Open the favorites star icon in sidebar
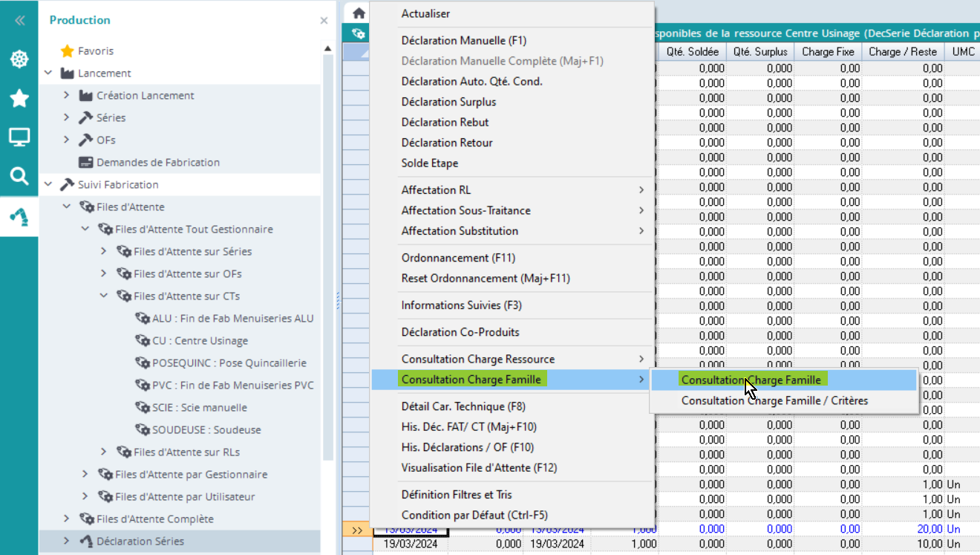Image resolution: width=980 pixels, height=555 pixels. pos(19,98)
